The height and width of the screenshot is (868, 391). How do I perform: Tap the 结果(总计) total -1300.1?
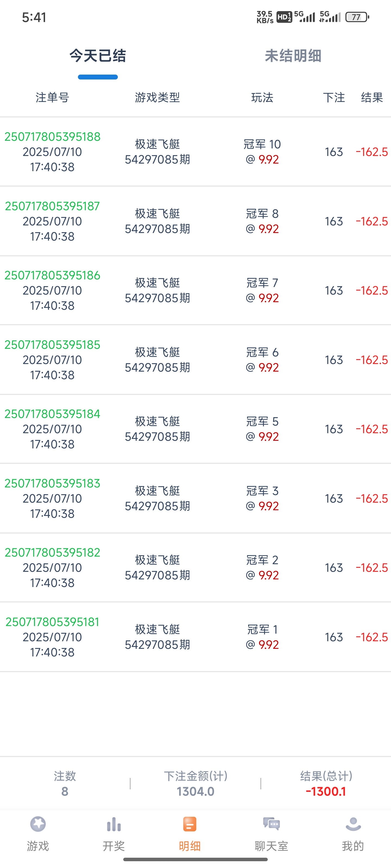pos(326,791)
